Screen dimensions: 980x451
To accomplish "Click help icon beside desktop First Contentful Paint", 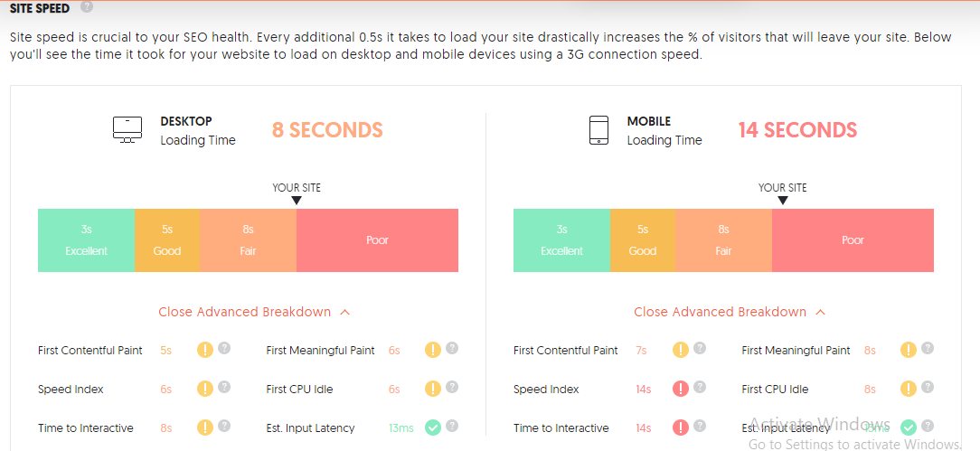I will point(224,349).
